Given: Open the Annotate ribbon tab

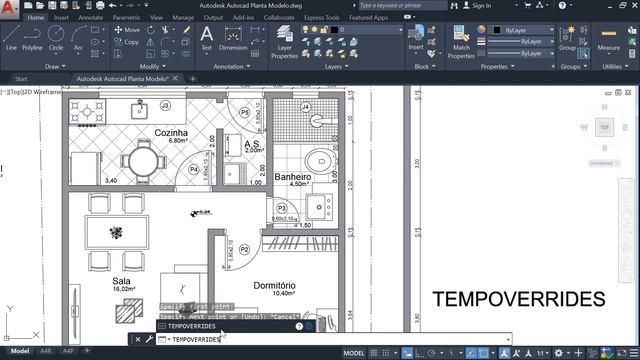Looking at the screenshot, I should coord(91,18).
